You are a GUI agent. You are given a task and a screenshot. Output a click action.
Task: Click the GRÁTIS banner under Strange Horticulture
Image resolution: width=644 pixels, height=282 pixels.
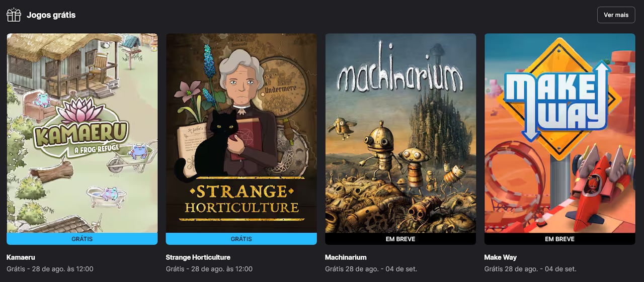coord(242,239)
